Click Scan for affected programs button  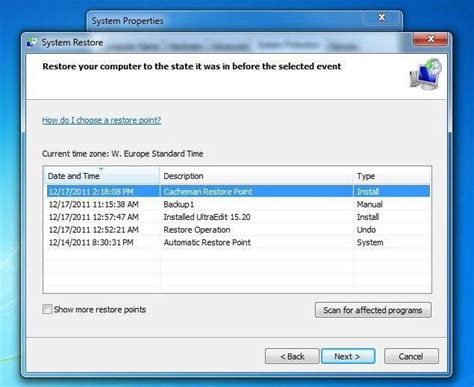(373, 310)
